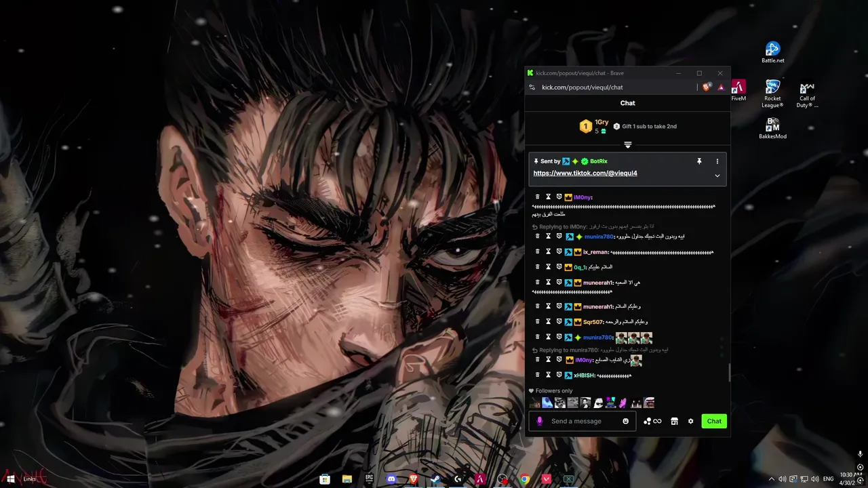The height and width of the screenshot is (488, 868).
Task: Click the Followers only label
Action: pyautogui.click(x=554, y=391)
